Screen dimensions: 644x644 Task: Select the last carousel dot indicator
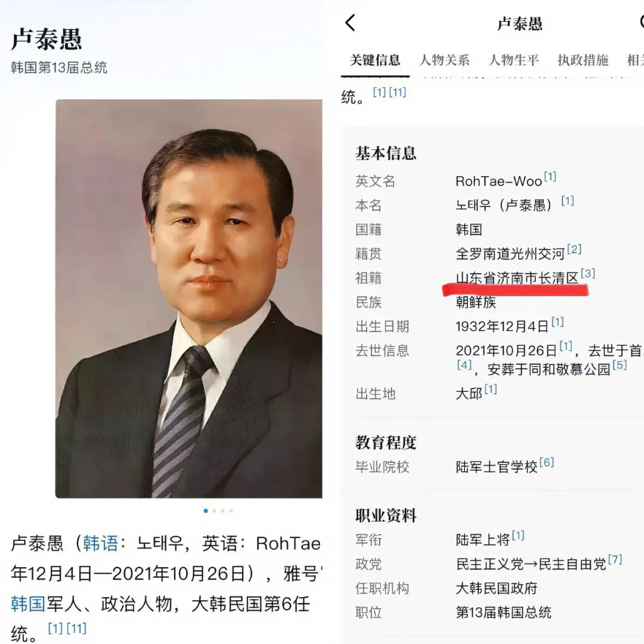(x=231, y=510)
